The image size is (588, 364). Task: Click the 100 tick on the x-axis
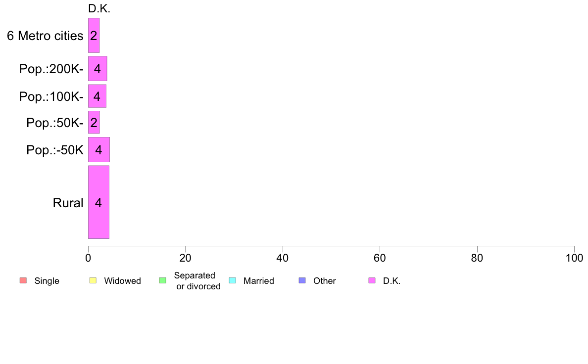pyautogui.click(x=574, y=258)
